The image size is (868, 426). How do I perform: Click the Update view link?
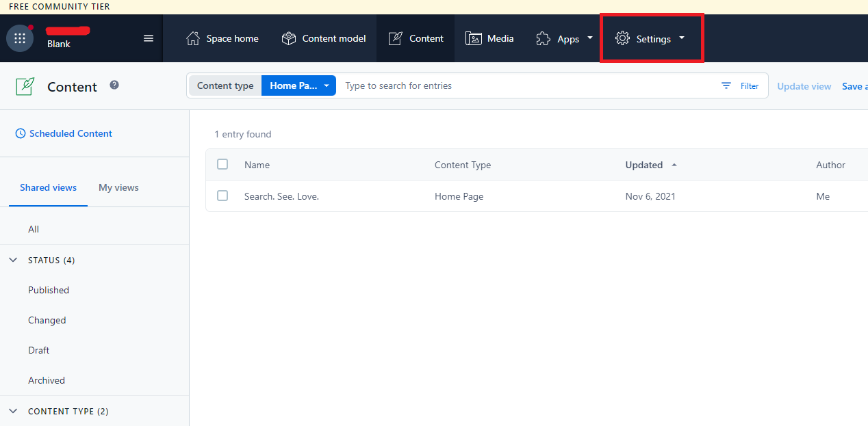coord(804,85)
